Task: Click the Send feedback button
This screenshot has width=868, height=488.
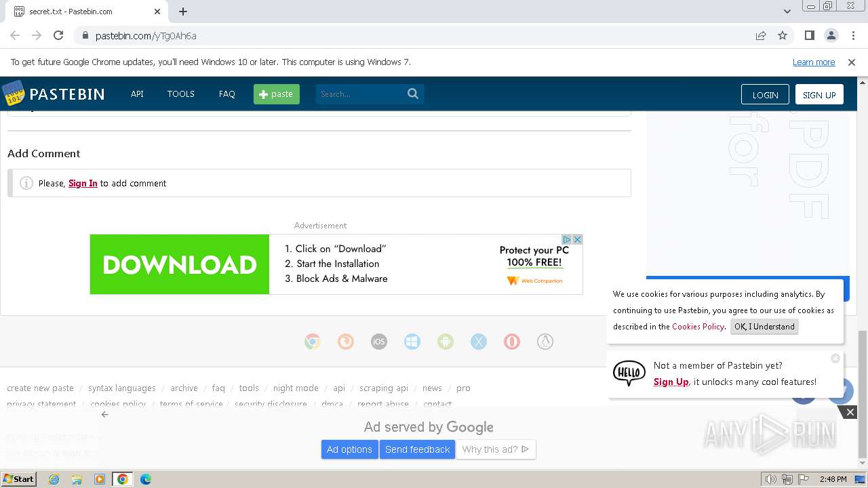Action: point(418,449)
